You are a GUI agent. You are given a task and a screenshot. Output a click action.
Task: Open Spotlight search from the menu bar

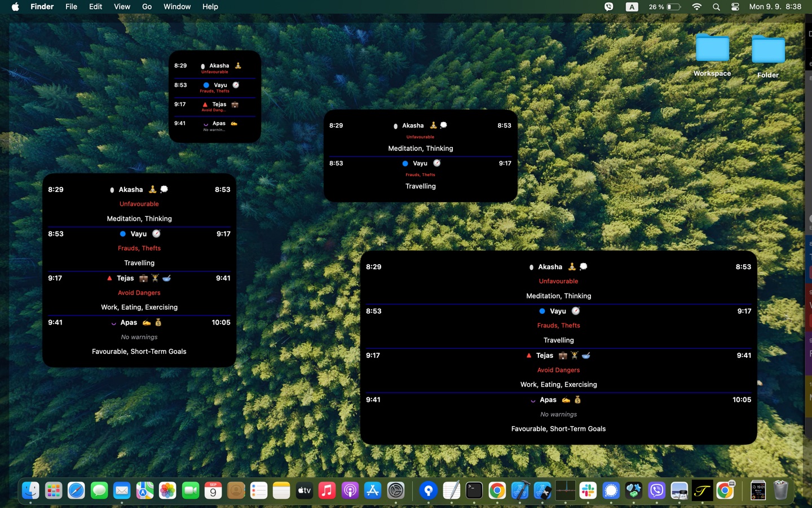(x=716, y=7)
